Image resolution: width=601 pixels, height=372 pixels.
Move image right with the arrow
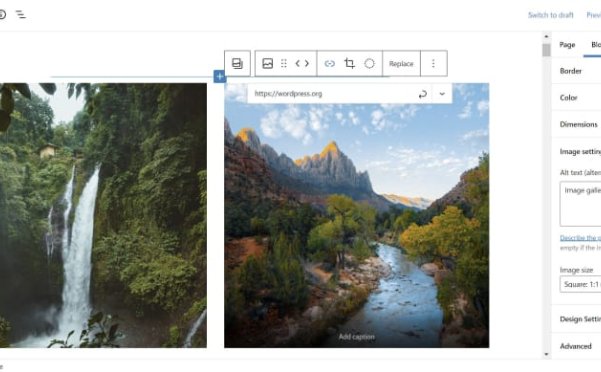307,63
